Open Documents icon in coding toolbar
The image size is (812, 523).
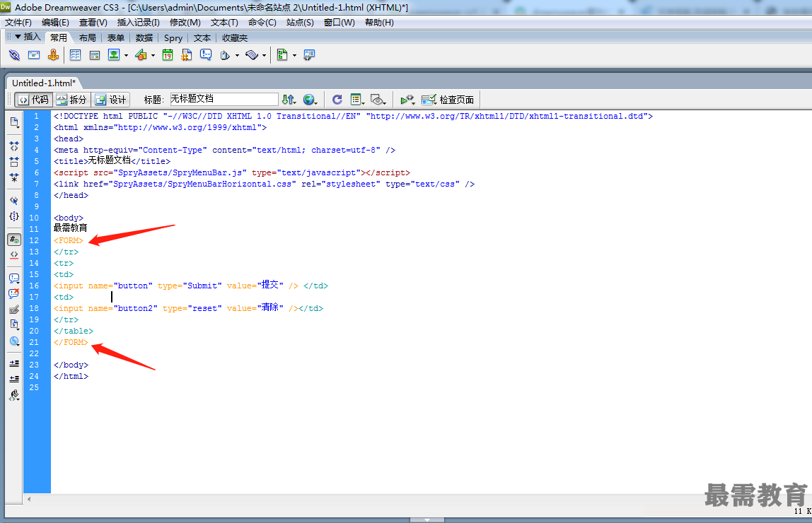[14, 122]
